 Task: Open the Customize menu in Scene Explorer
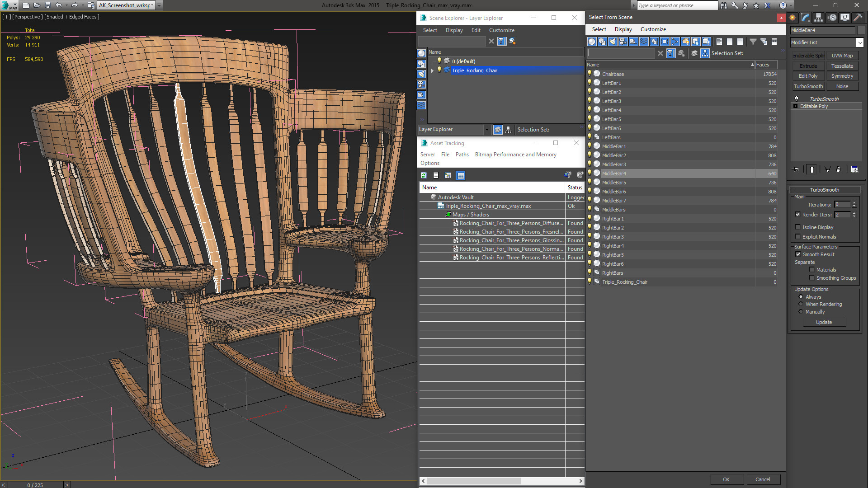coord(501,30)
